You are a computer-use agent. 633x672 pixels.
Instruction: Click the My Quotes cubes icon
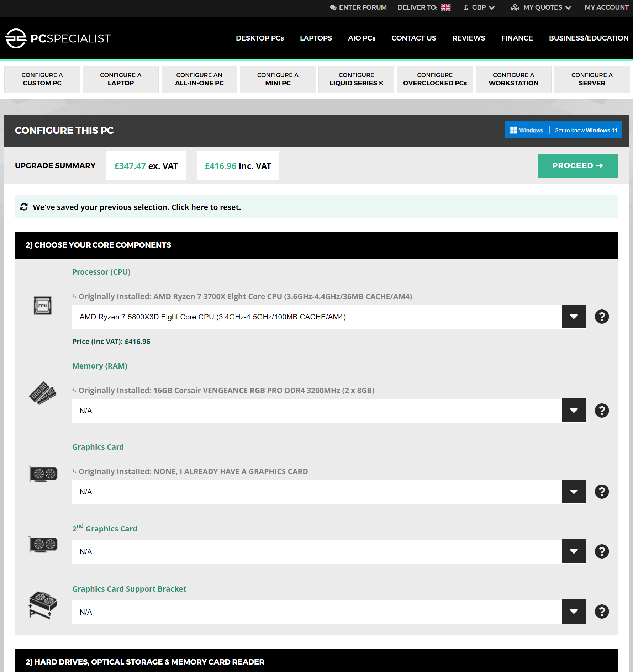click(x=515, y=7)
